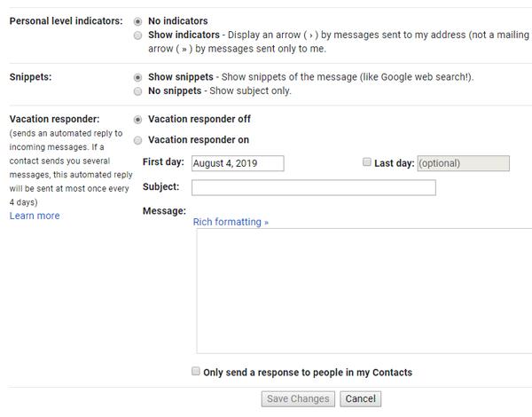This screenshot has width=532, height=417.
Task: Click the 'Personal level indicators:' section heading
Action: click(66, 21)
